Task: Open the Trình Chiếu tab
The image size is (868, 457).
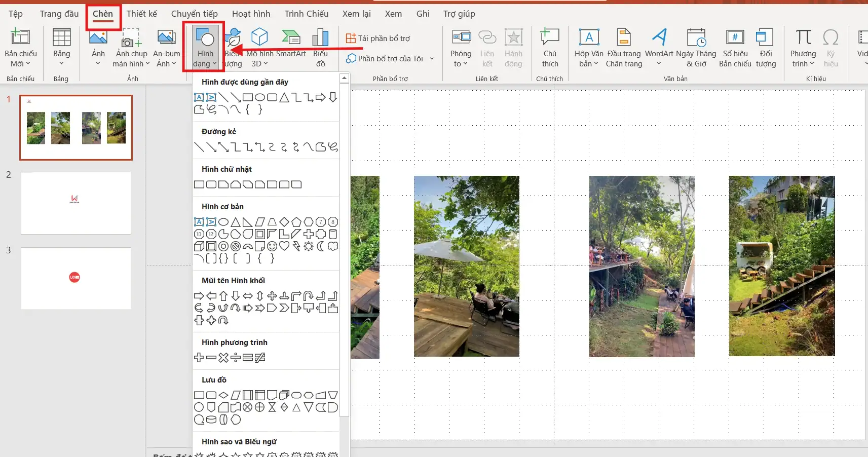Action: pos(307,14)
